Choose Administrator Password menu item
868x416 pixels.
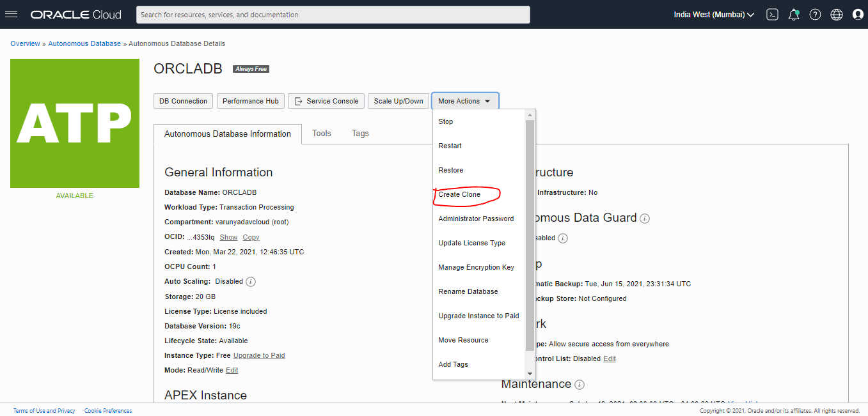pos(479,219)
